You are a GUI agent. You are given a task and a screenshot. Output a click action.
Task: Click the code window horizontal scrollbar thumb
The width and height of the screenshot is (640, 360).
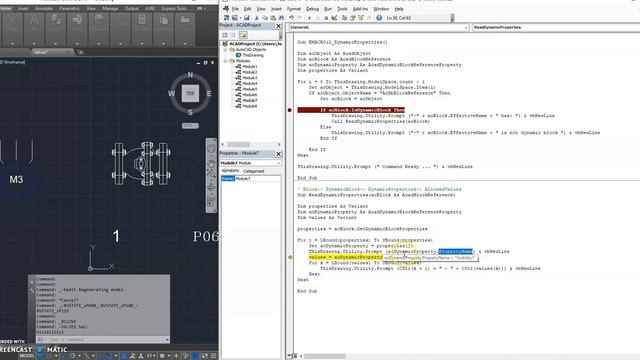tap(325, 356)
